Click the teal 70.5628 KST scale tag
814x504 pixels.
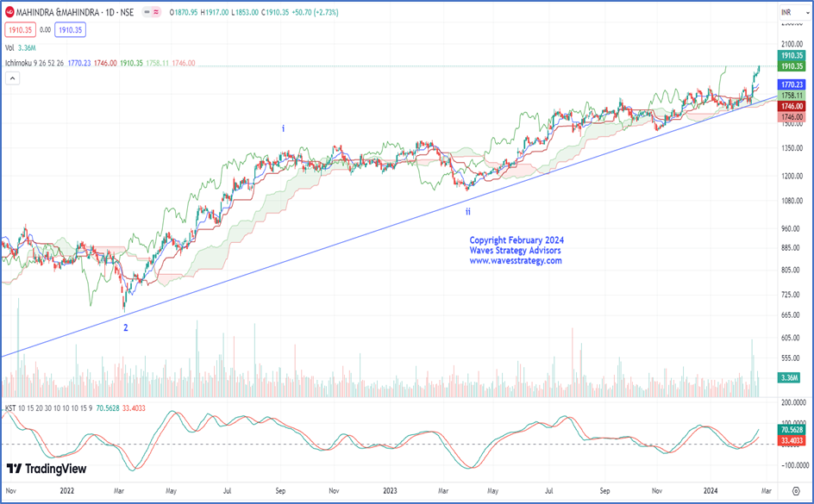(792, 429)
